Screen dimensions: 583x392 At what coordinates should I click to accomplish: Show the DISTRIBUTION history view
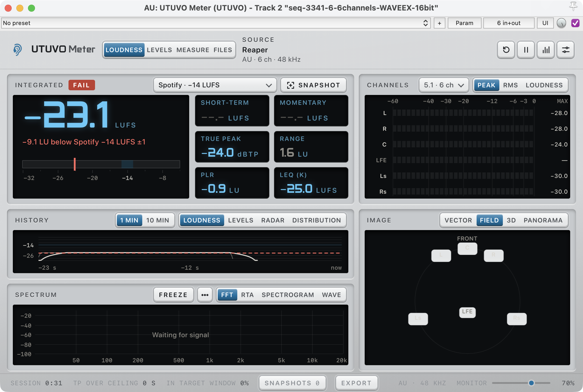[317, 220]
